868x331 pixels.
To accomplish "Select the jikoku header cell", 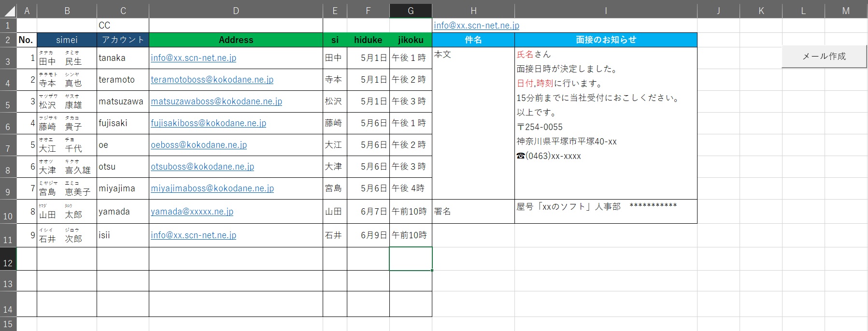I will 411,40.
